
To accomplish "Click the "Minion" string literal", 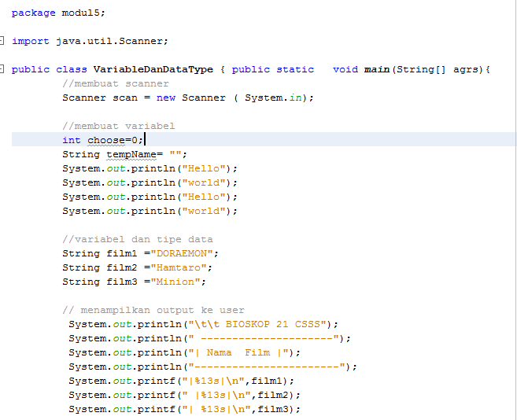I will coord(175,282).
